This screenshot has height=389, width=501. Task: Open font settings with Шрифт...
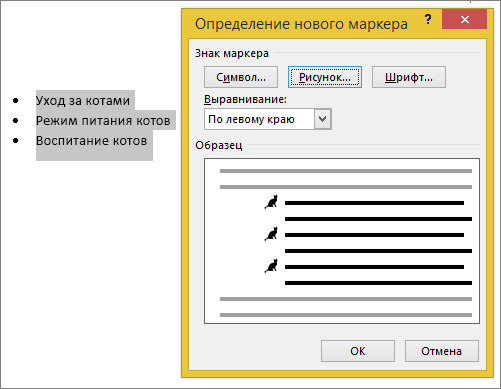409,77
